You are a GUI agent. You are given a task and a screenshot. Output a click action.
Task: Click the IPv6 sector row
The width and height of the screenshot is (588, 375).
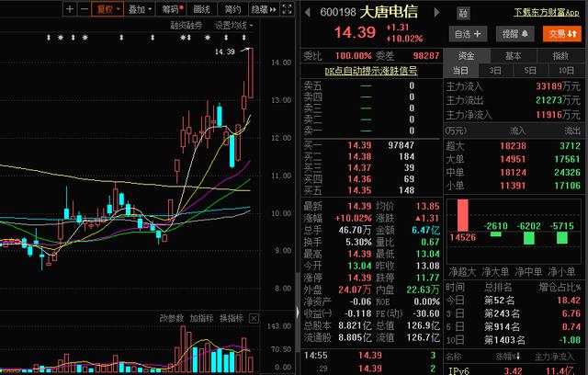click(x=515, y=371)
